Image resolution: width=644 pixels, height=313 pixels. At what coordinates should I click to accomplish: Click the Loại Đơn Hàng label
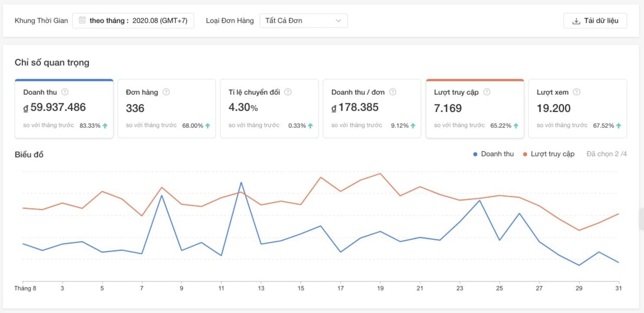230,20
